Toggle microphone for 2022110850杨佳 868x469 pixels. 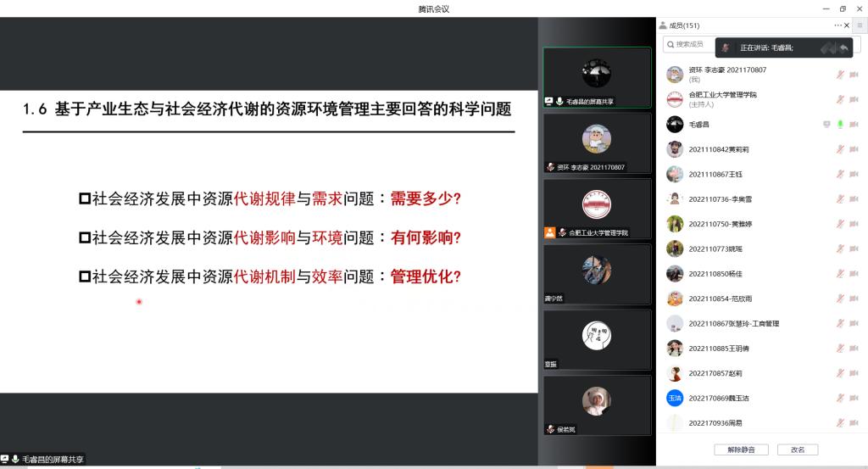[840, 274]
